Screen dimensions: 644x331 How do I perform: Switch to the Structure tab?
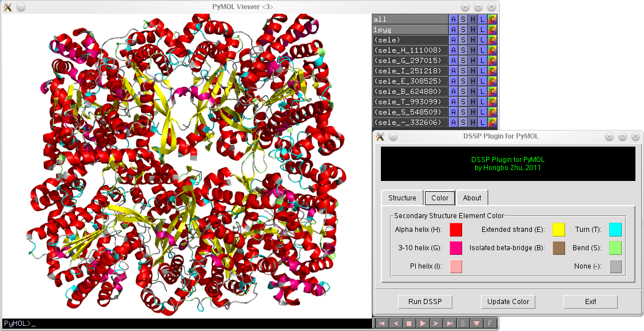(x=402, y=198)
